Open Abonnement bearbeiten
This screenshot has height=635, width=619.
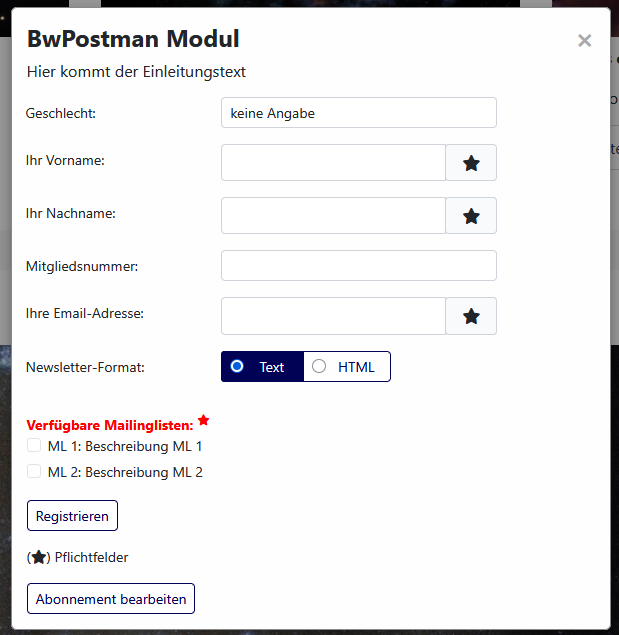pyautogui.click(x=111, y=599)
